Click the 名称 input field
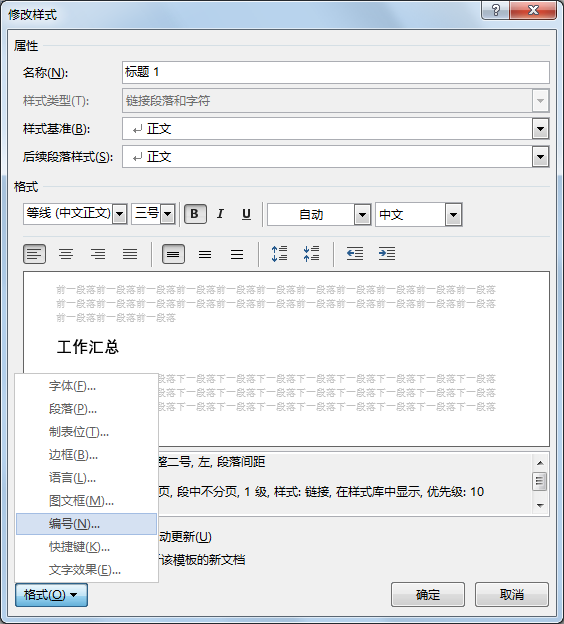 tap(336, 72)
